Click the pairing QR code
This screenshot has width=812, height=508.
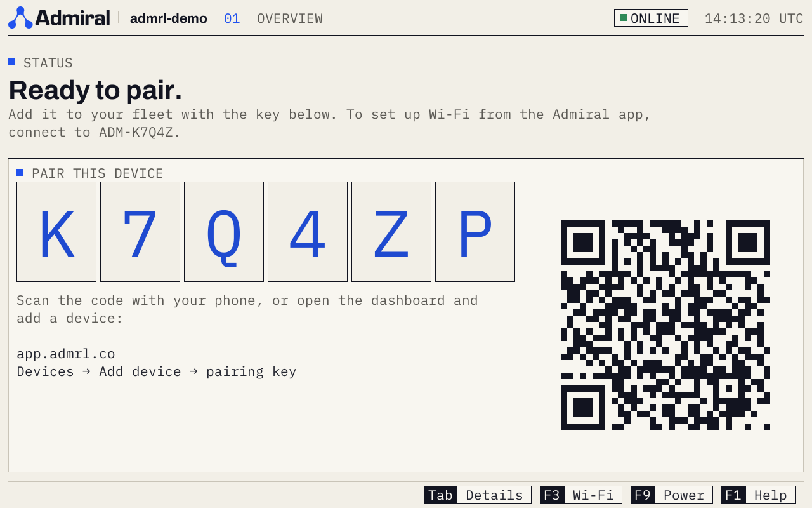665,325
